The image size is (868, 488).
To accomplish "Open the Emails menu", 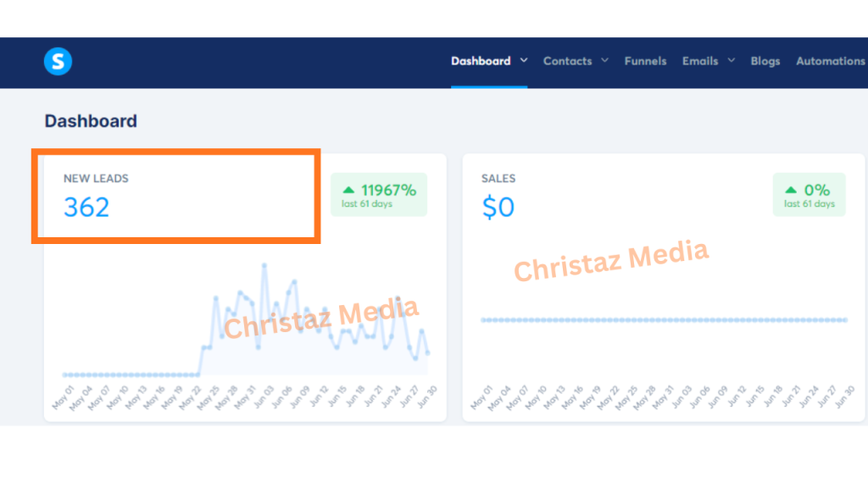I will point(700,61).
